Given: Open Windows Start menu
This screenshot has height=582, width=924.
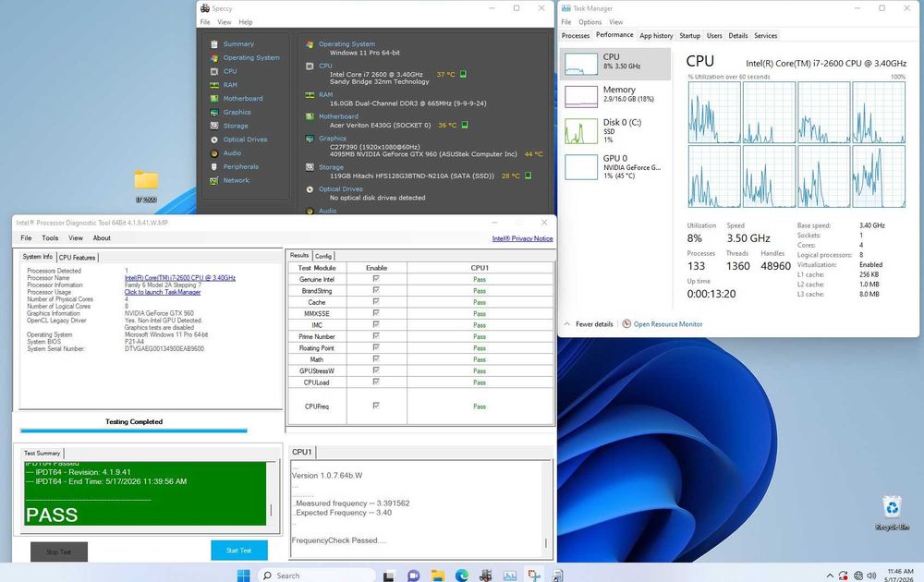Looking at the screenshot, I should coord(243,575).
